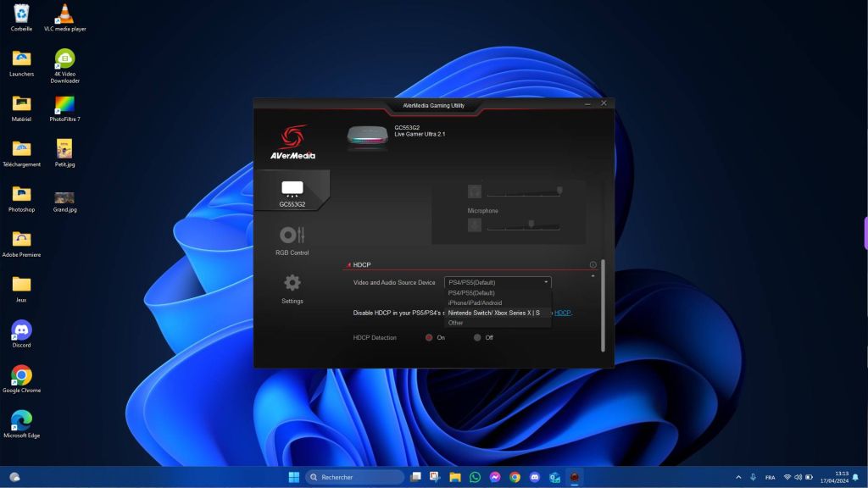Open the Launchers folder
Screen dimensions: 868x488
(21, 63)
